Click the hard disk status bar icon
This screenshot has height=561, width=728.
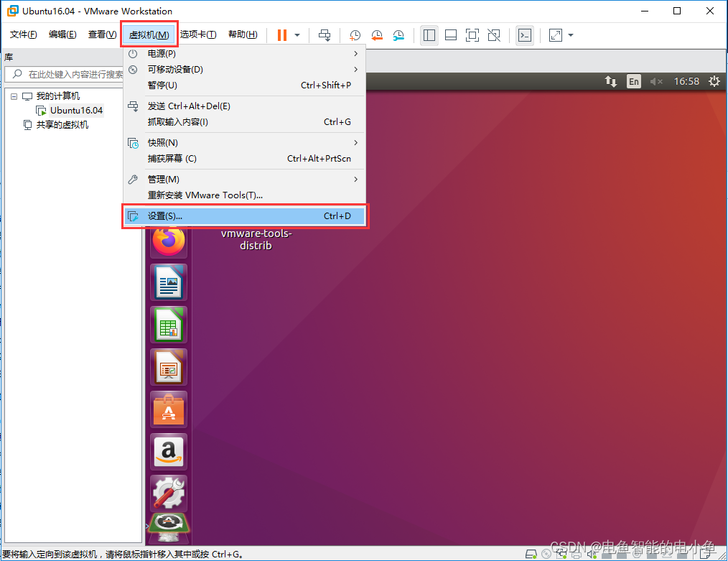click(531, 553)
